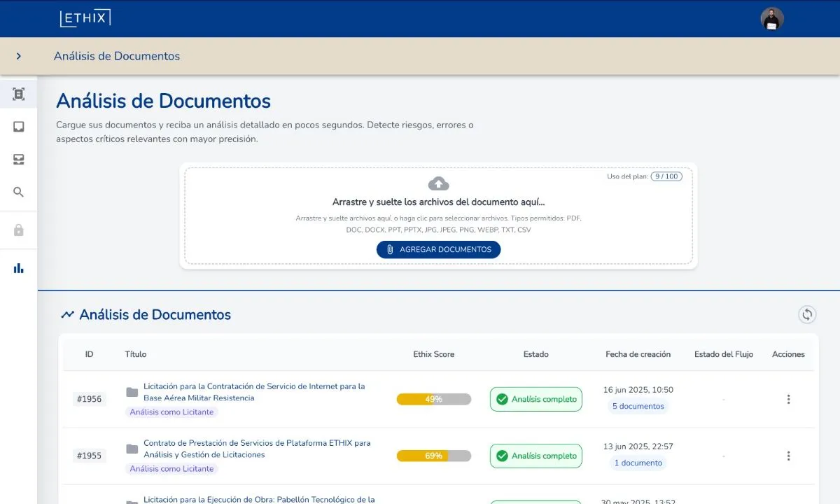Click the AGREGAR DOCUMENTOS button

[x=438, y=249]
